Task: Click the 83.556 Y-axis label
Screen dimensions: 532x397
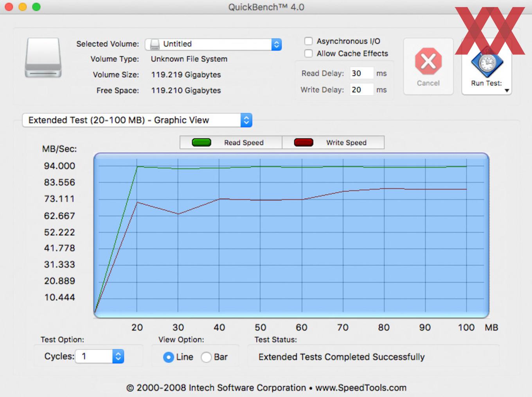Action: click(59, 182)
